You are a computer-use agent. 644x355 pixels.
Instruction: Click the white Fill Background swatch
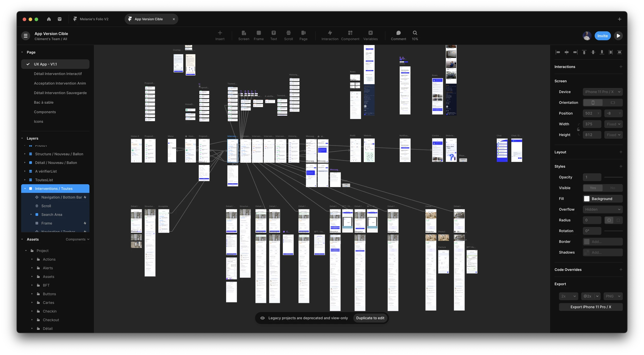(587, 199)
